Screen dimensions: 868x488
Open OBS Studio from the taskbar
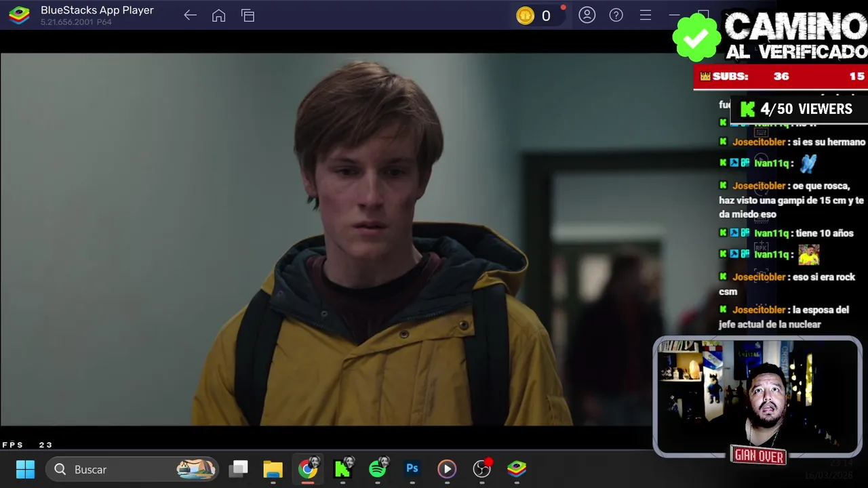tap(482, 468)
